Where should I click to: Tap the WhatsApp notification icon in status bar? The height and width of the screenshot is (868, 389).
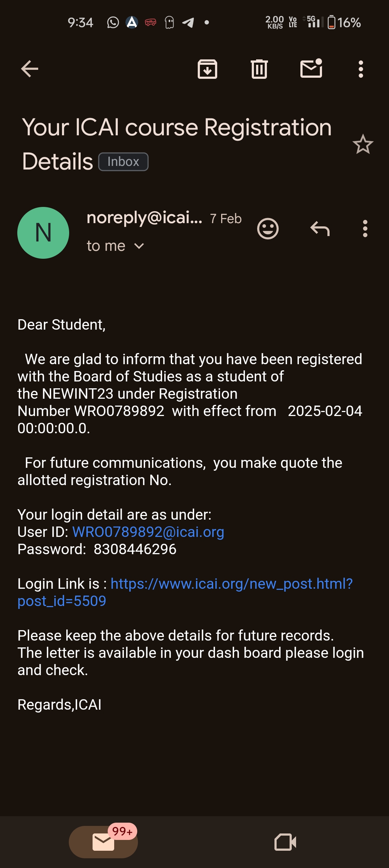click(x=113, y=23)
